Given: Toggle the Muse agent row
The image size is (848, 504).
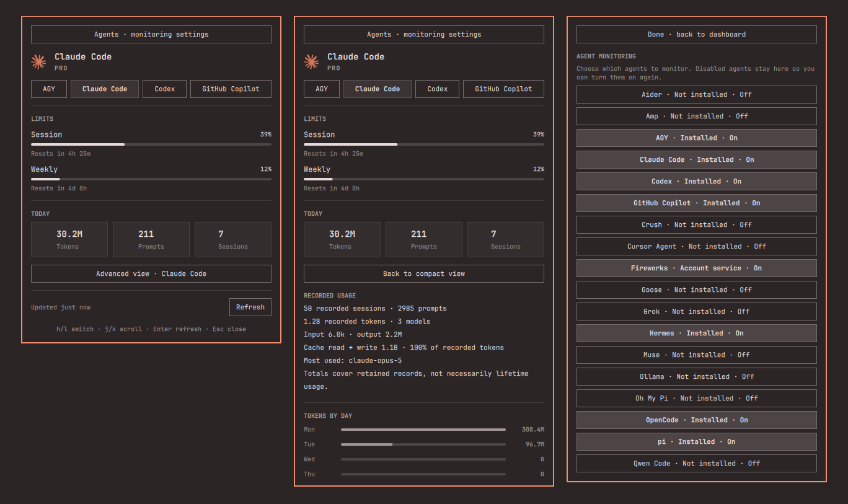Looking at the screenshot, I should click(x=697, y=355).
